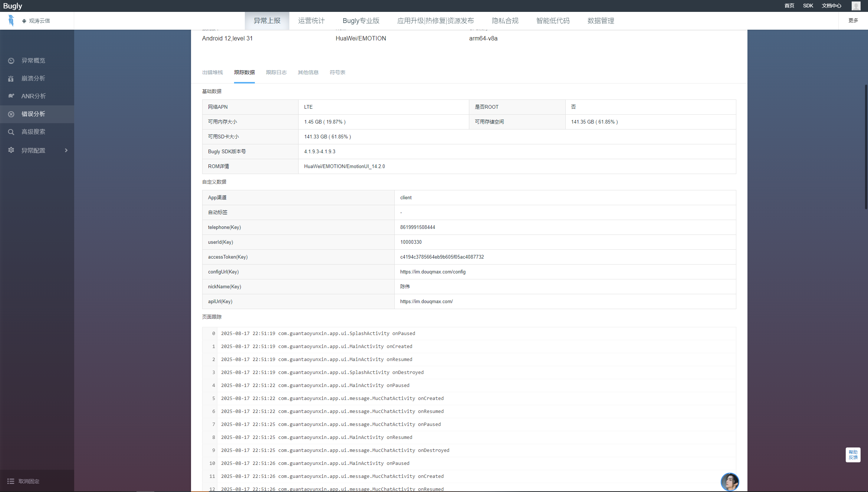Click the 错误分析 error analysis icon
Screen dimensions: 868x492
11,114
